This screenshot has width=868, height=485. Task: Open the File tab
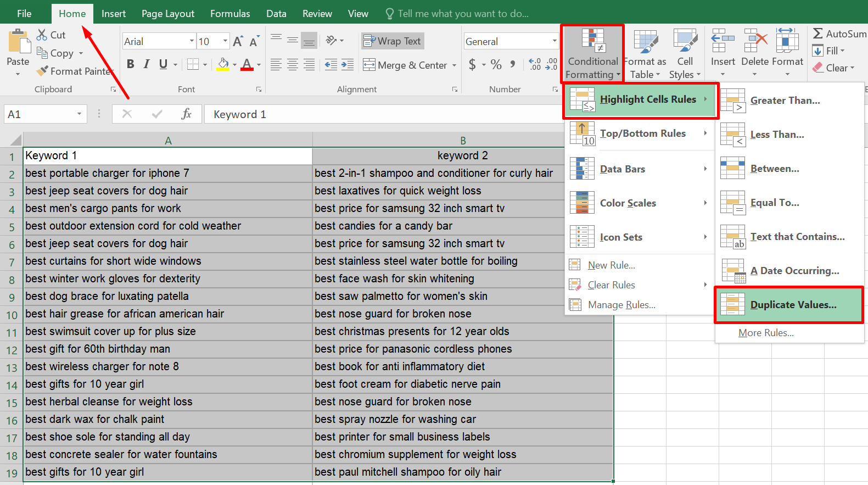pyautogui.click(x=24, y=13)
